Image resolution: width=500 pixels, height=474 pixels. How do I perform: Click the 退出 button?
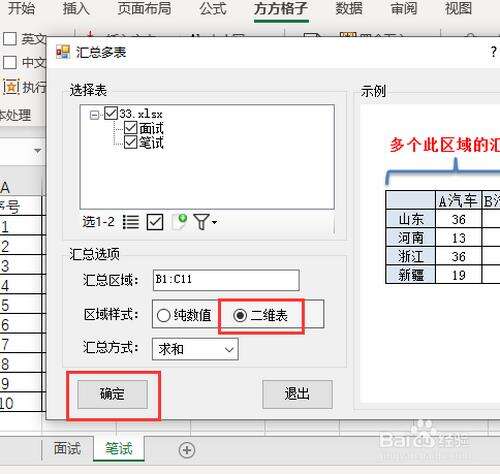[x=297, y=394]
